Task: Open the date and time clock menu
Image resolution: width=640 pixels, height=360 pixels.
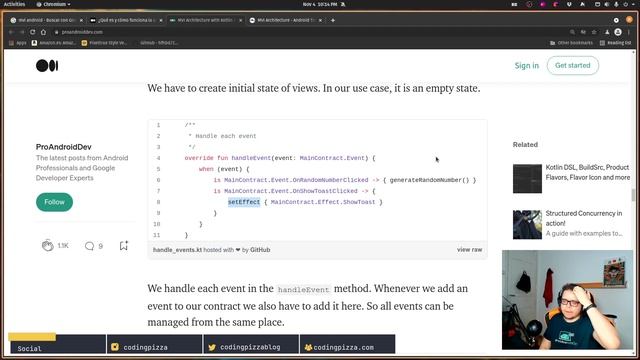Action: [x=320, y=4]
